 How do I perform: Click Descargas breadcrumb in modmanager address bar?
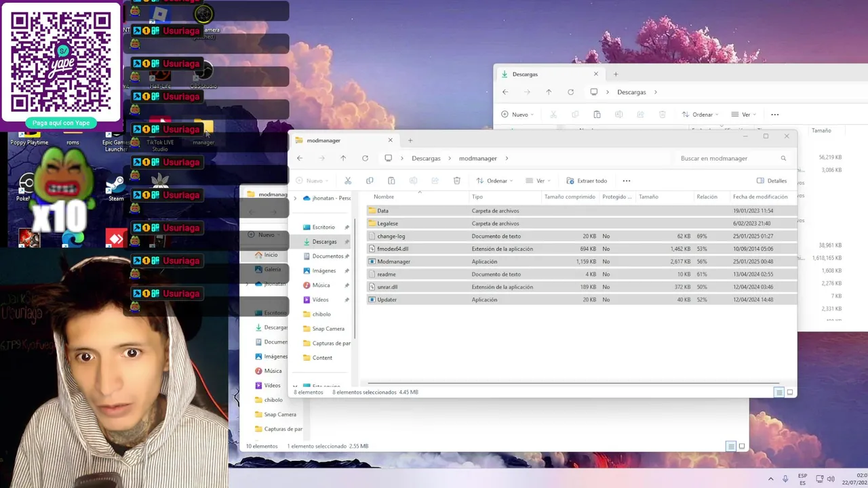426,159
